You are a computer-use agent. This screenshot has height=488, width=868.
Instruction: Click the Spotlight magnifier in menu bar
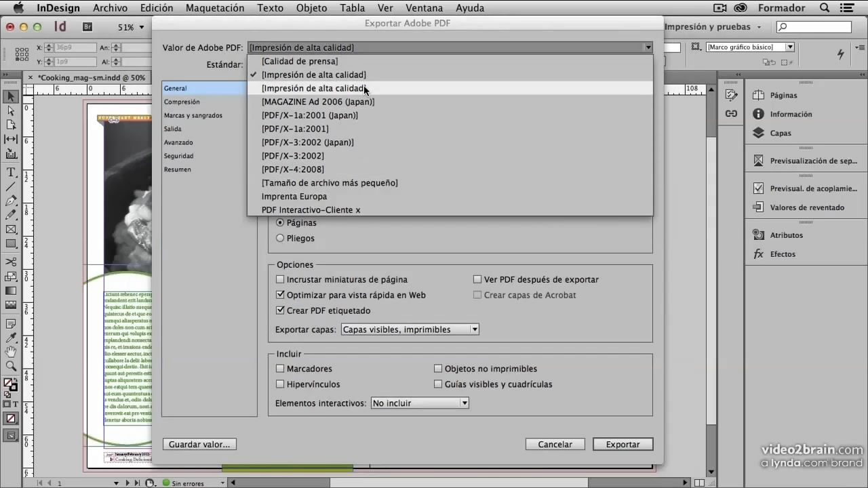tap(825, 8)
